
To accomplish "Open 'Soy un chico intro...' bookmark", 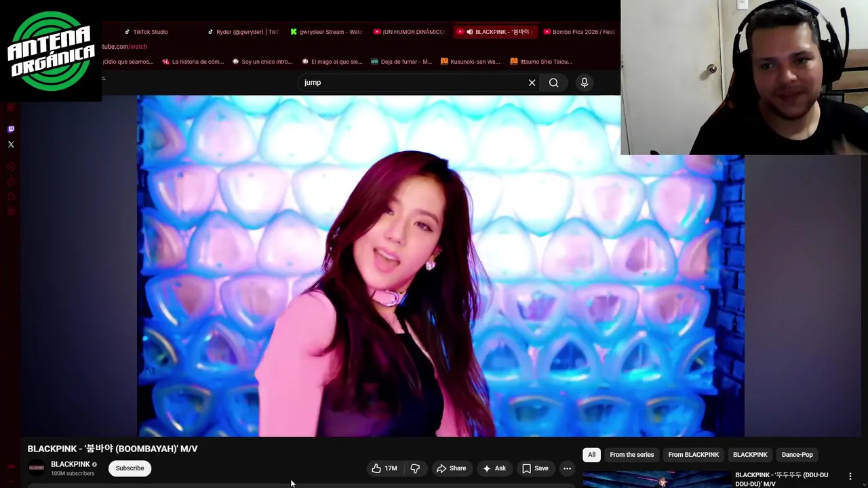I will (262, 62).
